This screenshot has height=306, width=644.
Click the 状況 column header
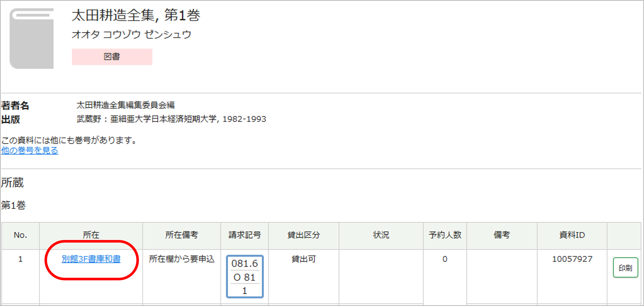[381, 235]
